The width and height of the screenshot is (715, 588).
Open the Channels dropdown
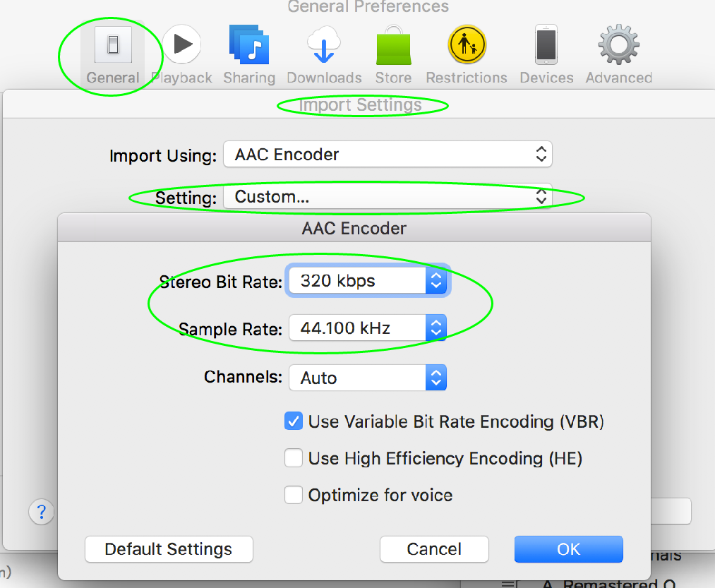click(367, 378)
